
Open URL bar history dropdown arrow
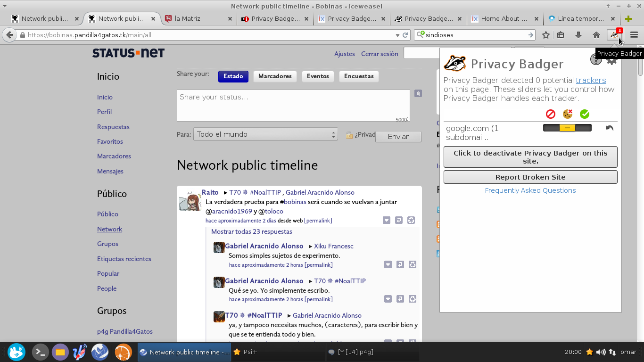click(x=397, y=35)
